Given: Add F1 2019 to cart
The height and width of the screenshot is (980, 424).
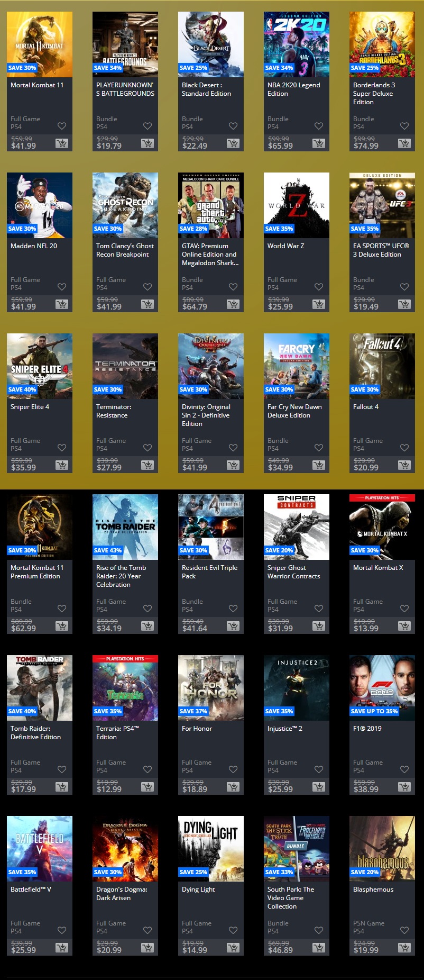Looking at the screenshot, I should pos(404,787).
